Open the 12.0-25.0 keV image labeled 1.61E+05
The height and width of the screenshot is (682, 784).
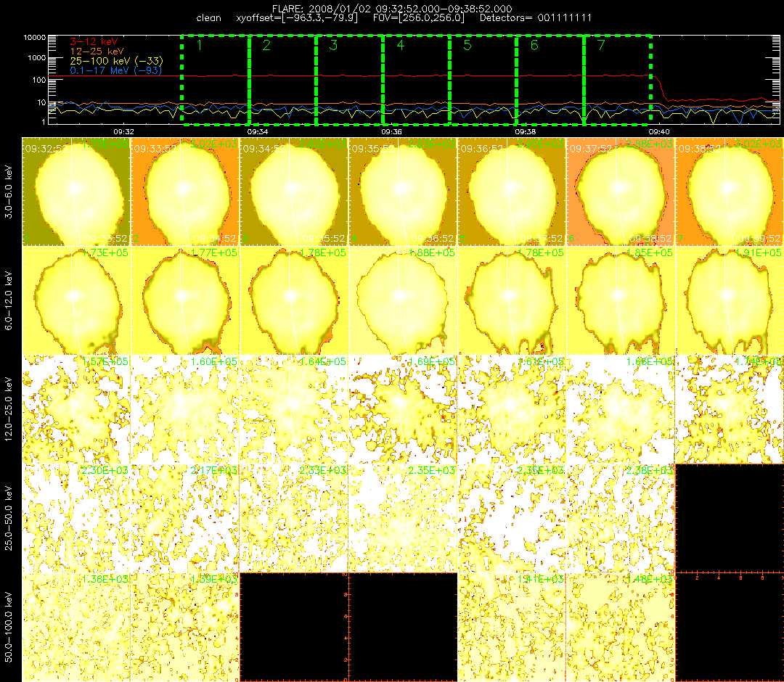click(512, 409)
